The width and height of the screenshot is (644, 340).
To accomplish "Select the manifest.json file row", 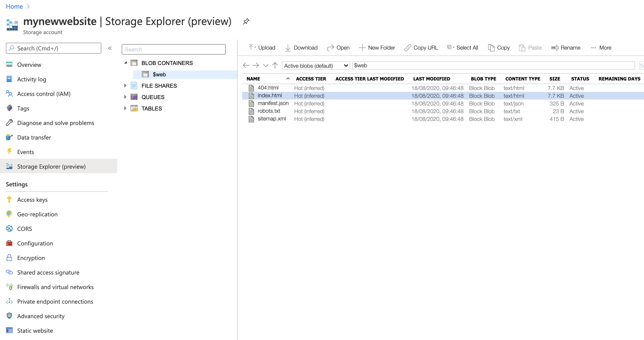I will pos(443,103).
